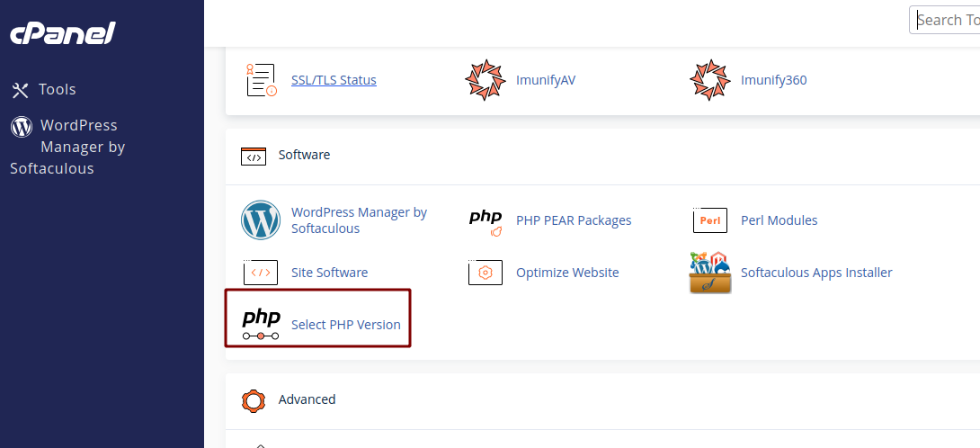Screen dimensions: 980x448
Task: Click the SSL/TLS Status certificate icon
Action: [x=262, y=79]
